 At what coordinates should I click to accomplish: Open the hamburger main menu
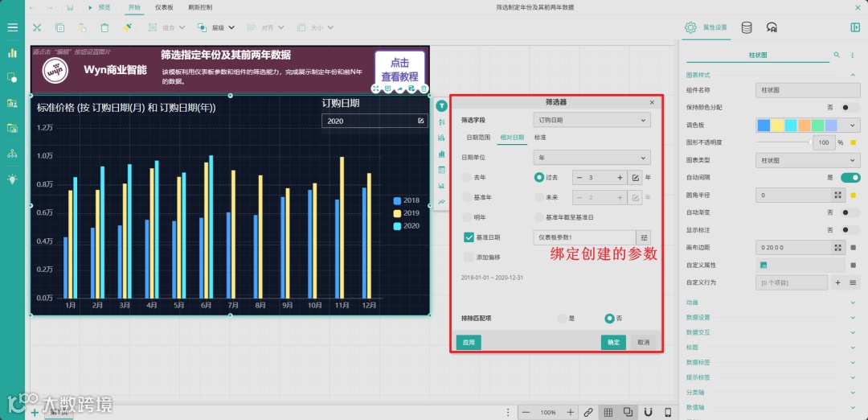12,27
